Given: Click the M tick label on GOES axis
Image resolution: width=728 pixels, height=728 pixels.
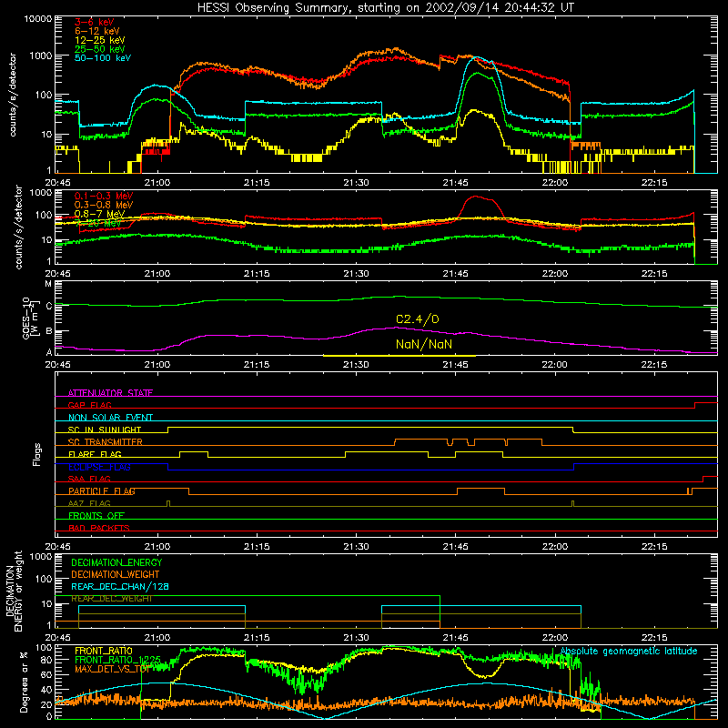Looking at the screenshot, I should coord(48,283).
